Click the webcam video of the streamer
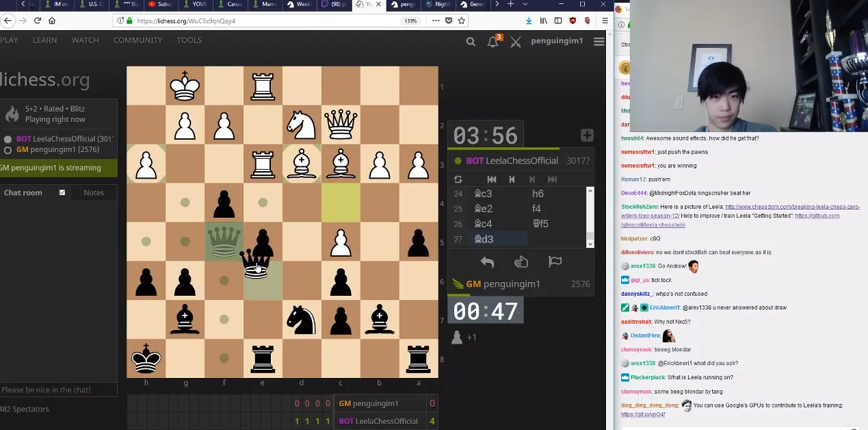The image size is (868, 430). 749,66
